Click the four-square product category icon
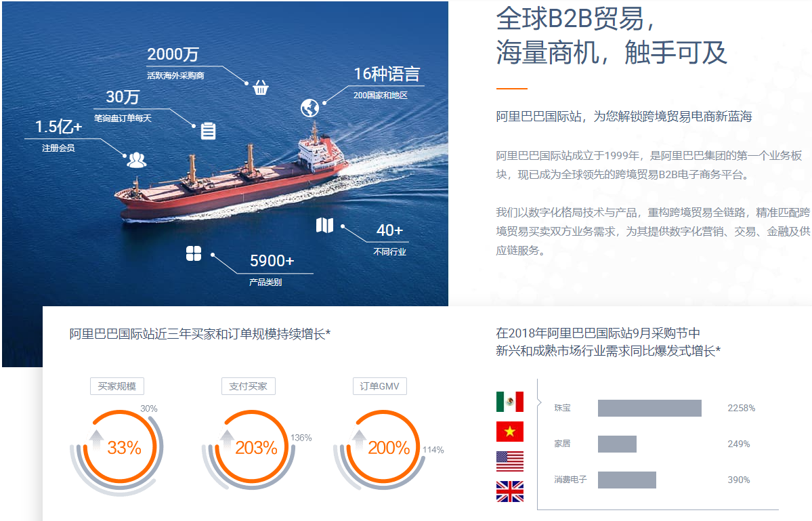This screenshot has height=521, width=812. click(194, 253)
